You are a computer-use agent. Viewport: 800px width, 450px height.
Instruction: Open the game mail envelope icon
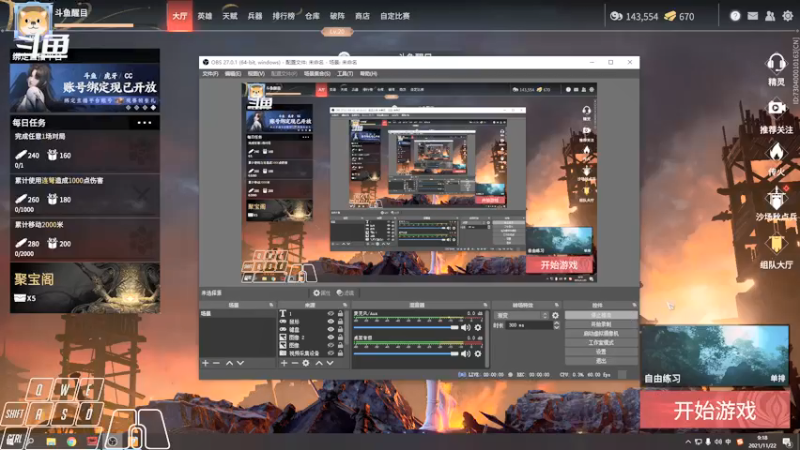753,16
